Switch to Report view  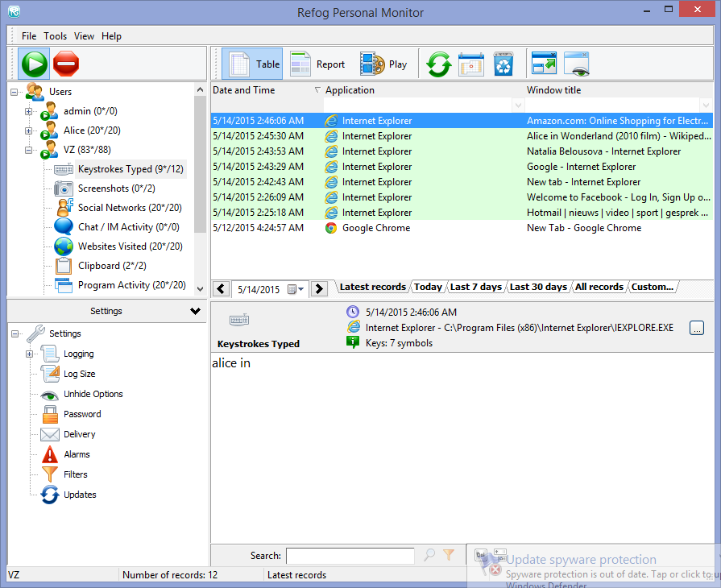(x=318, y=64)
